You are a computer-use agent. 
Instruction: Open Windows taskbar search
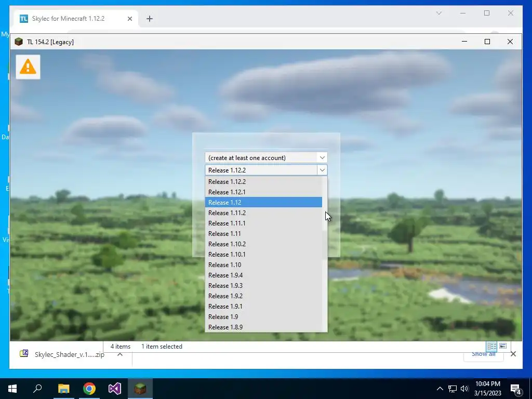(37, 389)
